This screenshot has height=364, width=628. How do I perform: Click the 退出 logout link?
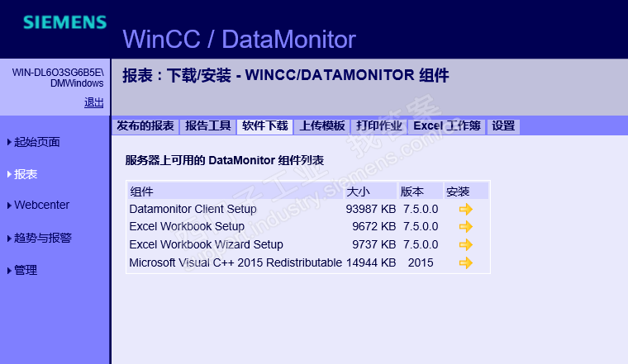[x=93, y=102]
